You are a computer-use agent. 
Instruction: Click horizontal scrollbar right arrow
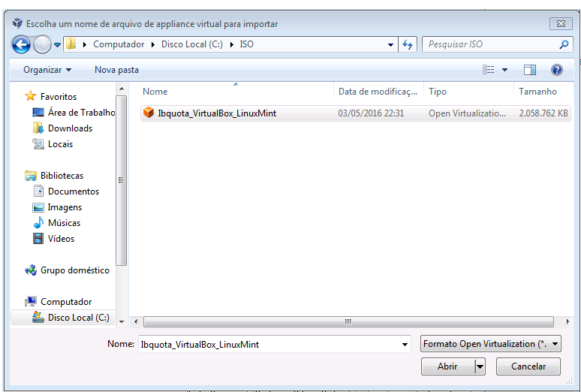pyautogui.click(x=567, y=321)
